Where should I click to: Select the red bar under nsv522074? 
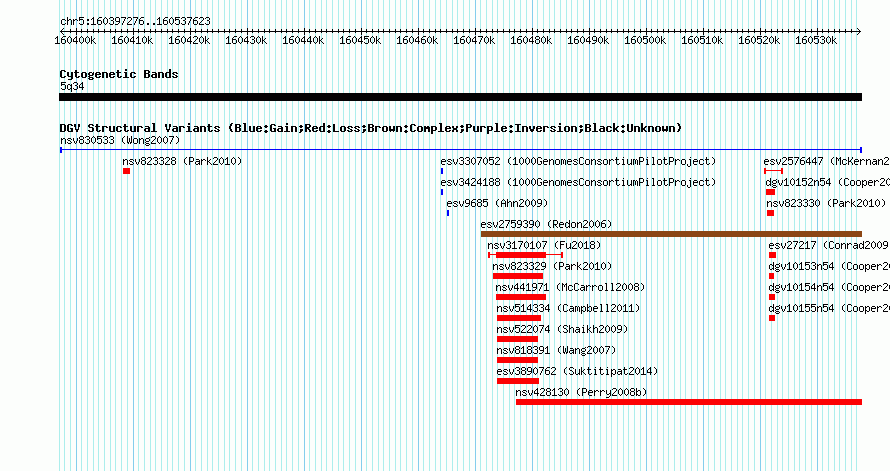click(518, 339)
